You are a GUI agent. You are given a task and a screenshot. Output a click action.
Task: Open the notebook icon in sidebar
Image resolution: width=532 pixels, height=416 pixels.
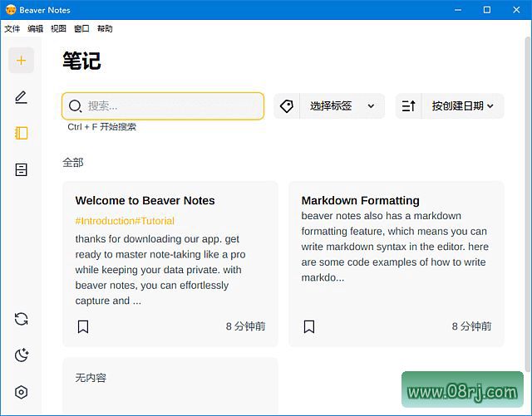tap(21, 133)
